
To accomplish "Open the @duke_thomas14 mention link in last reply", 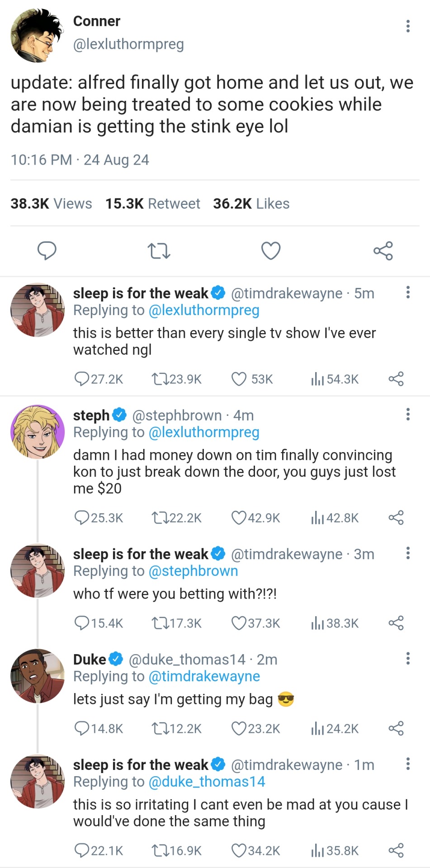I will point(207,782).
